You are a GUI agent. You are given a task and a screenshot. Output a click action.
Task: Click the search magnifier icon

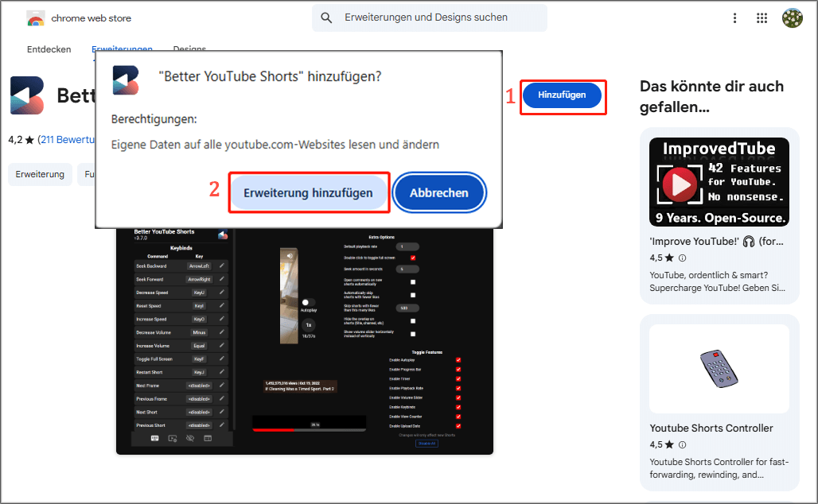(x=326, y=17)
